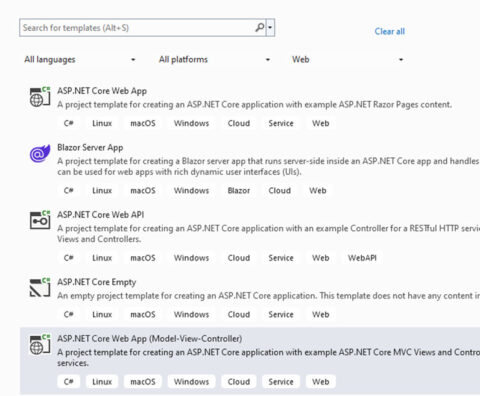480x396 pixels.
Task: Click the ASP.NET Core Web App template icon
Action: [x=40, y=97]
